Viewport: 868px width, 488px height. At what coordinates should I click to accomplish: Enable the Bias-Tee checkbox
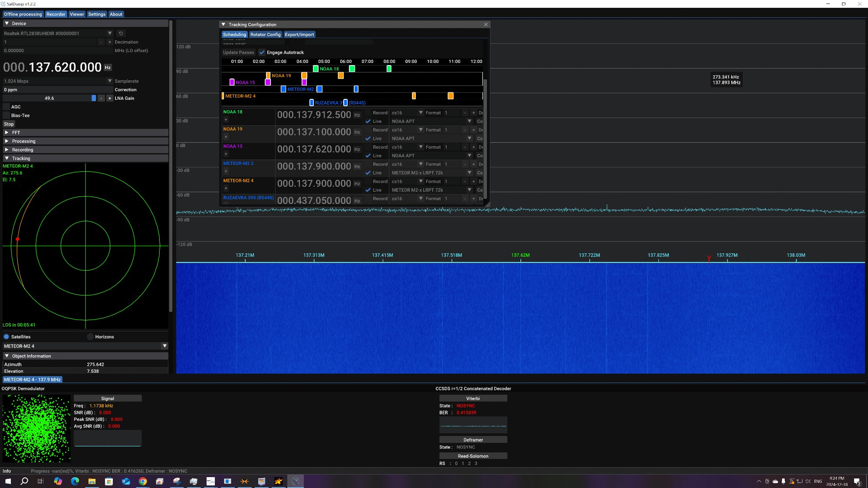tap(7, 115)
